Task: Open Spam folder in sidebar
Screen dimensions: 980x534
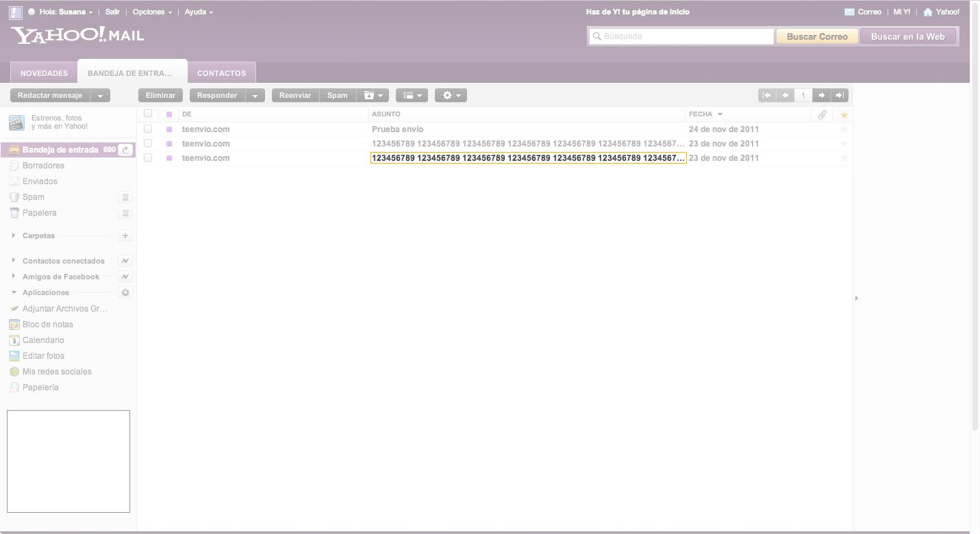Action: click(34, 197)
